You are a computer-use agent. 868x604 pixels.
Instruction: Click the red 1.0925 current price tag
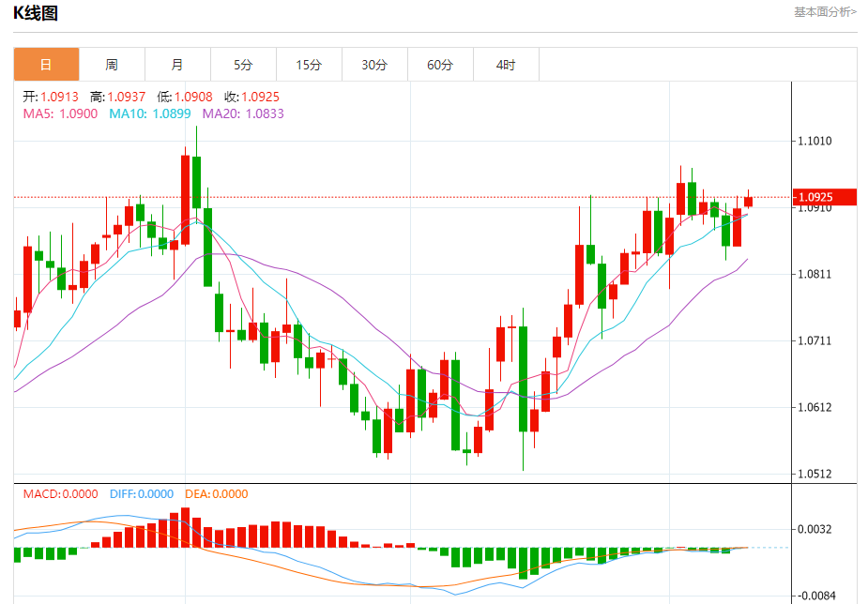825,197
